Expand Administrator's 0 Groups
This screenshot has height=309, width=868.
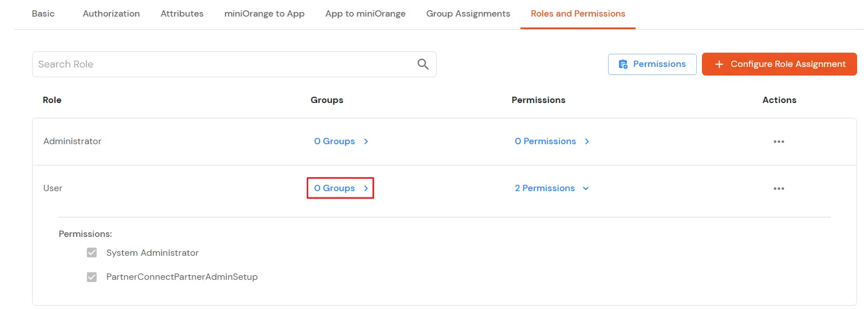341,141
